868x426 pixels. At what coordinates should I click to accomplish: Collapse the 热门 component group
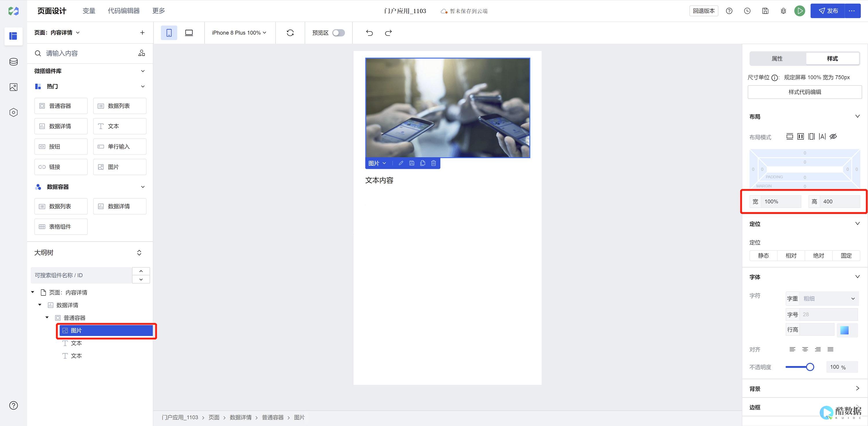[143, 86]
